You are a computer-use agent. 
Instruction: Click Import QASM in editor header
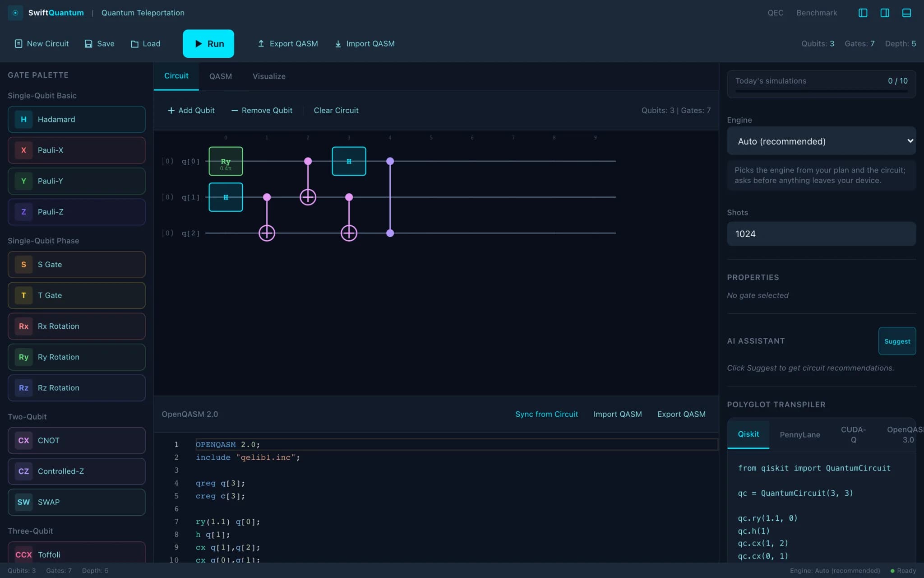pyautogui.click(x=617, y=414)
